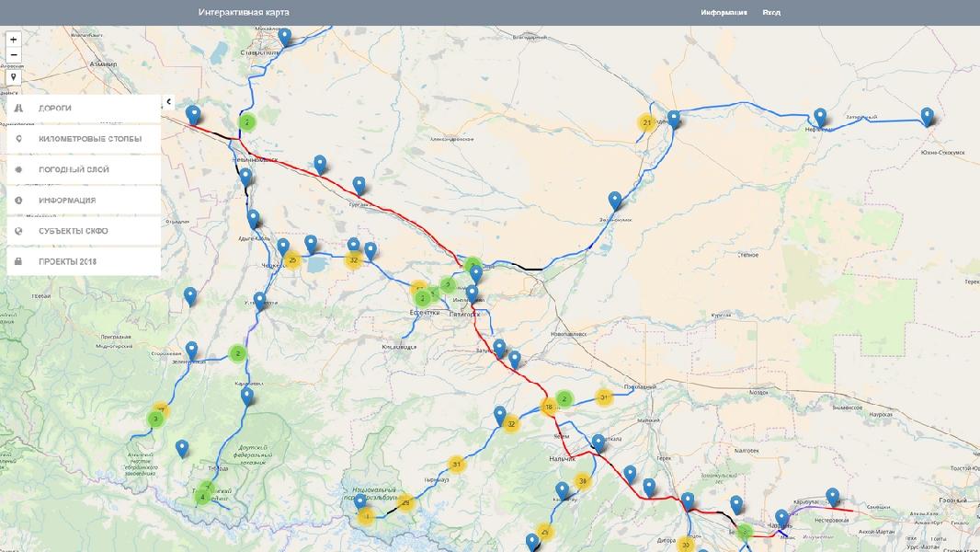Expand the ДОРОГИ roads section

pos(81,109)
